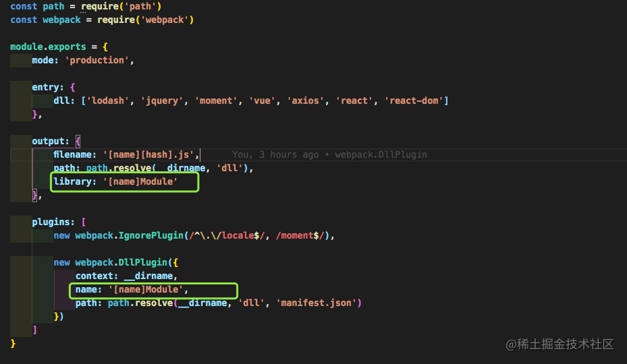Click the mode: 'production' line
This screenshot has height=364, width=627.
click(83, 61)
